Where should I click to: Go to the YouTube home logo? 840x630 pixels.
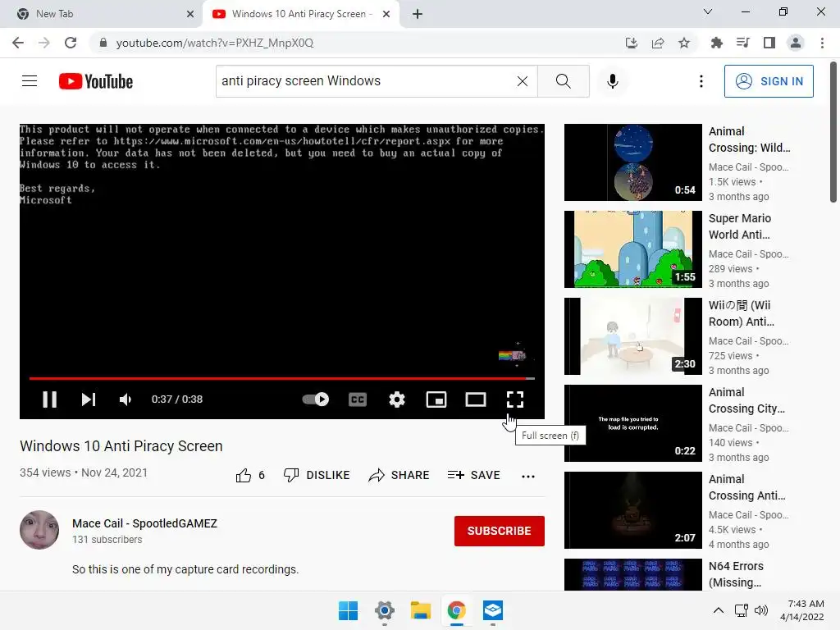coord(96,81)
